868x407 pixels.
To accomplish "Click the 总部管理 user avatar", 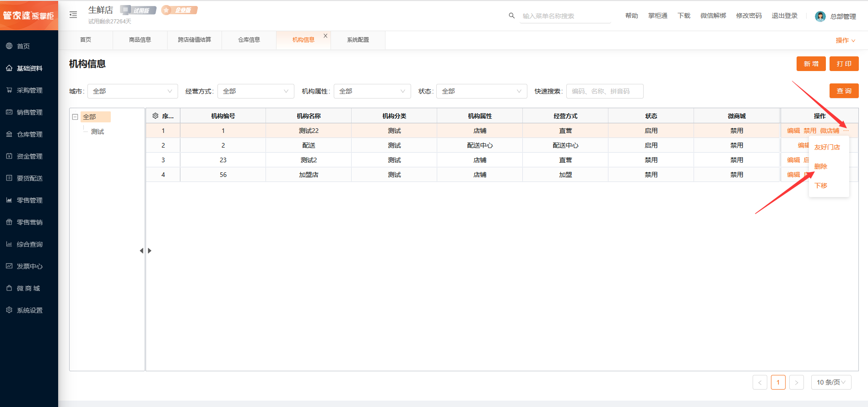I will [820, 16].
